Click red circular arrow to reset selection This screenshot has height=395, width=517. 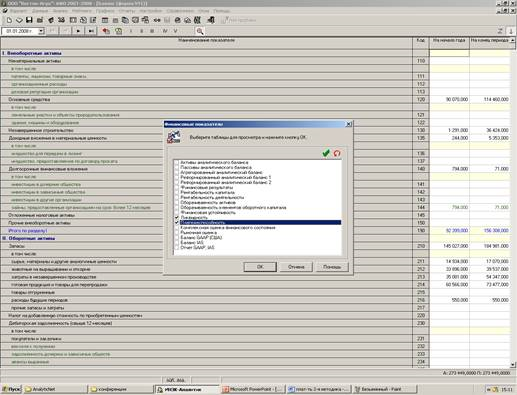point(337,153)
